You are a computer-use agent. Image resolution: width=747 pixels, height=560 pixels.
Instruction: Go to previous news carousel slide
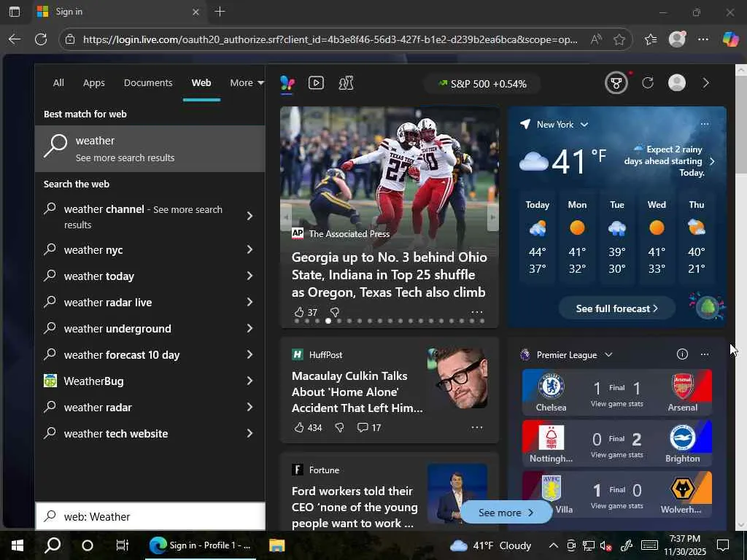[x=286, y=217]
